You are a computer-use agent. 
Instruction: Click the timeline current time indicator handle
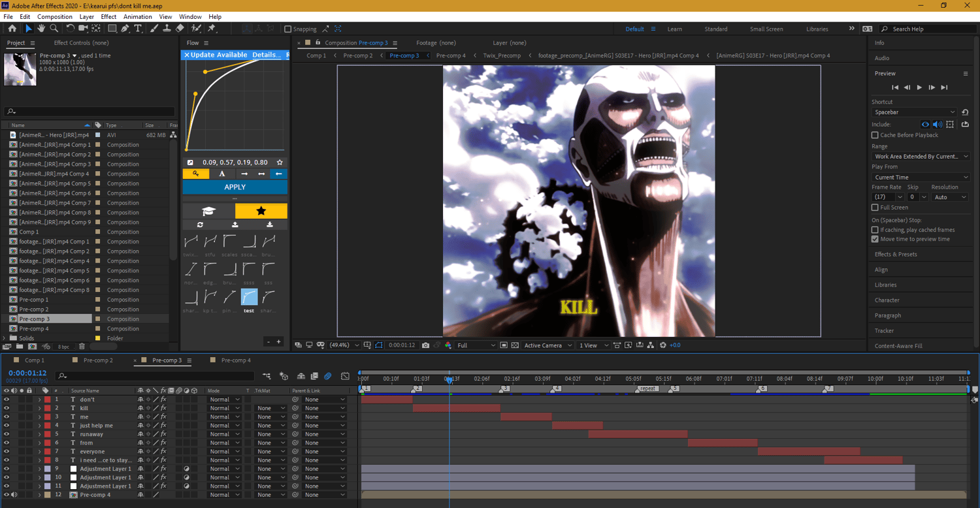click(x=449, y=379)
